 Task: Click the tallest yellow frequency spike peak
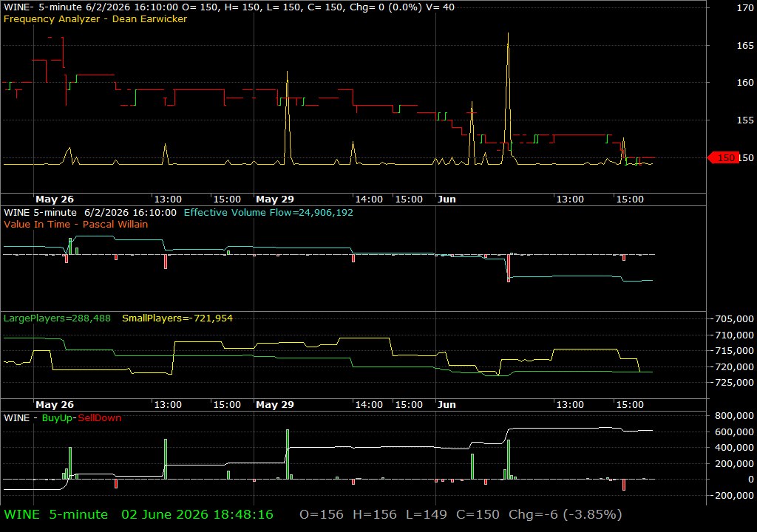(508, 34)
